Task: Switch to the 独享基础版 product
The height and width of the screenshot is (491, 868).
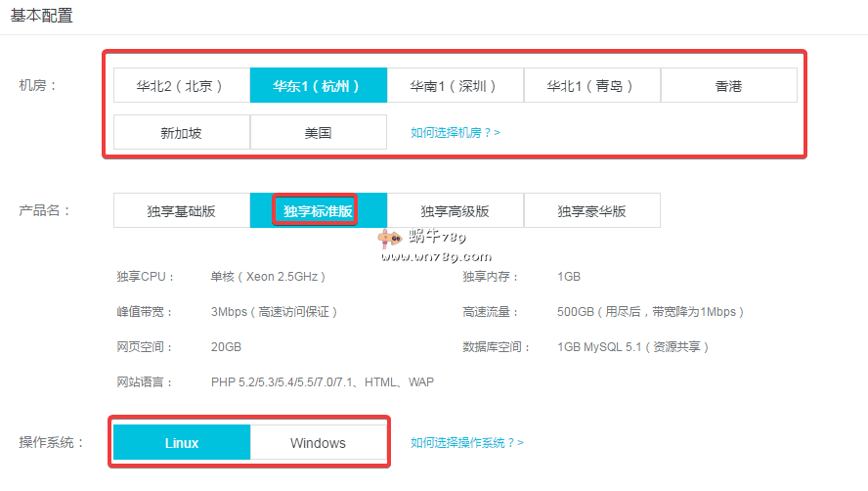Action: pyautogui.click(x=182, y=210)
